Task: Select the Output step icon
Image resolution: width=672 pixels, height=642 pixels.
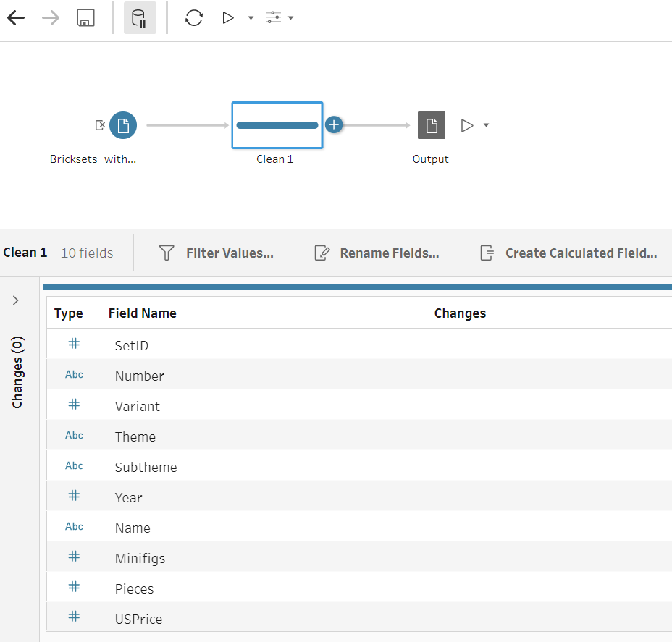Action: click(x=431, y=126)
